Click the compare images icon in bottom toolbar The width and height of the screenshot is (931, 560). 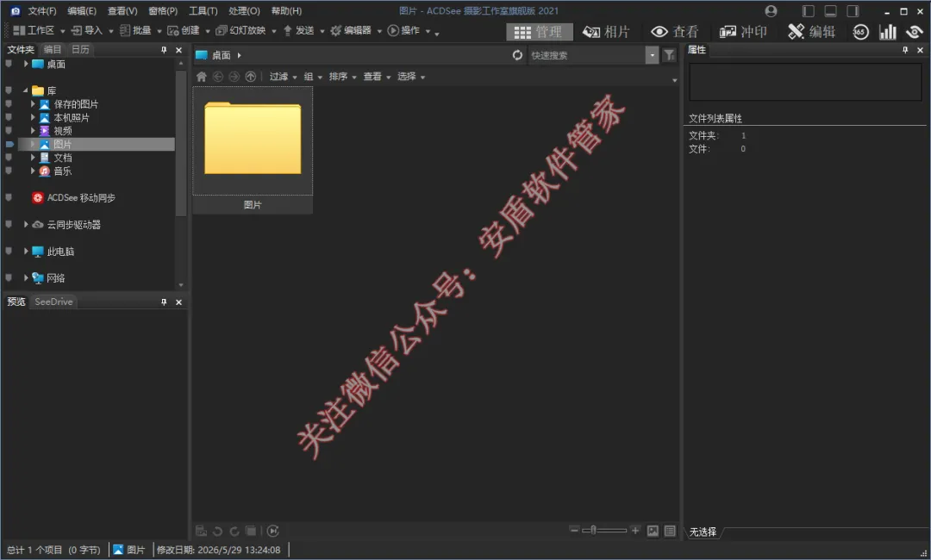coord(251,531)
